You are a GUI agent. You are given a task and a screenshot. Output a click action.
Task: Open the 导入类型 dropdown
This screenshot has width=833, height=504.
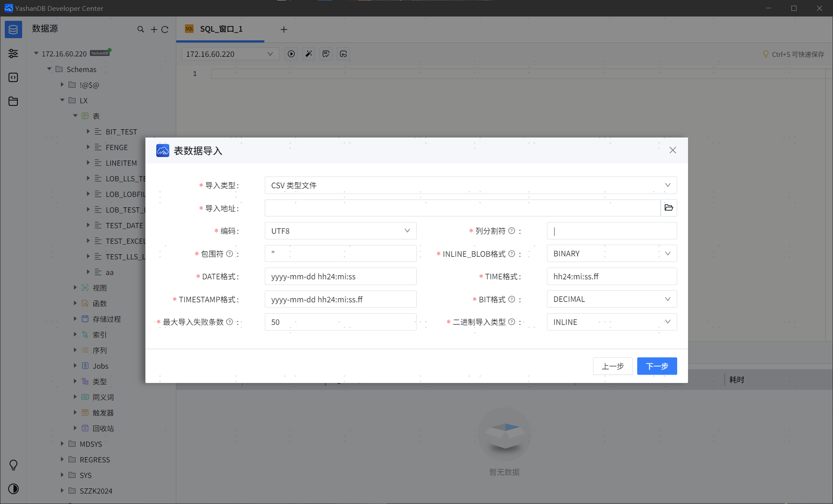[471, 185]
